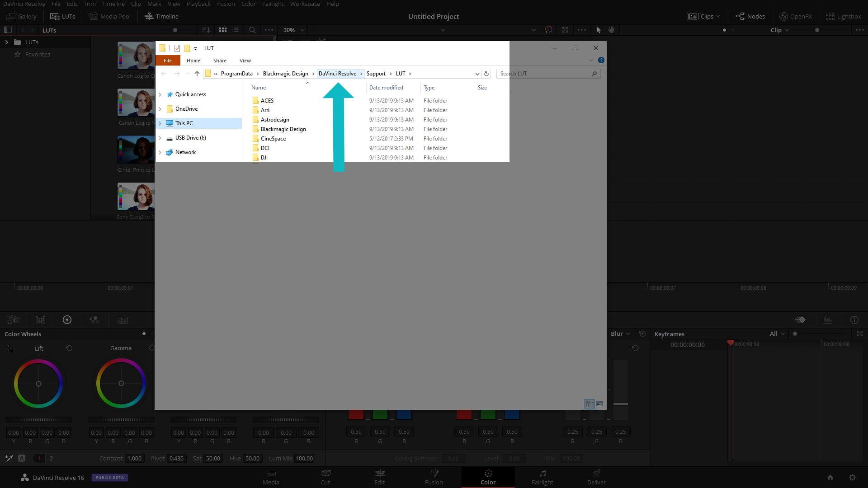This screenshot has width=868, height=488.
Task: Toggle the Clips strip display
Action: click(x=701, y=16)
